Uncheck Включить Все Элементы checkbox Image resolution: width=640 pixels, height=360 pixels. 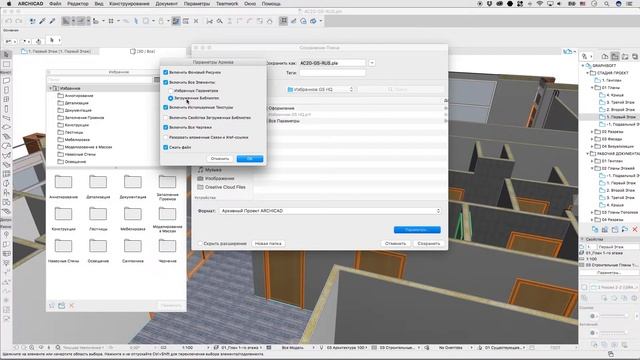(165, 82)
